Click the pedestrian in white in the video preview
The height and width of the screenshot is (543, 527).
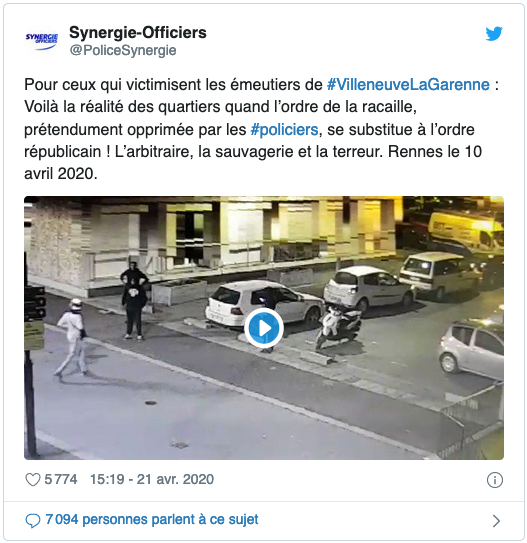[x=72, y=337]
